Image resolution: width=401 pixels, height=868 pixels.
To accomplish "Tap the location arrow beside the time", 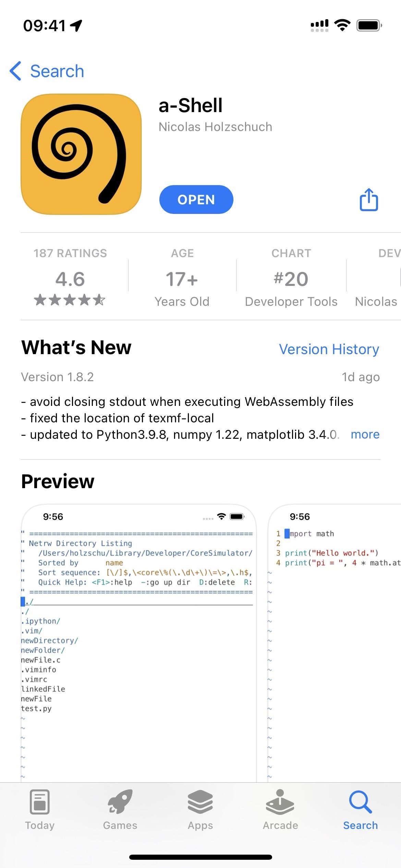I will (x=76, y=25).
